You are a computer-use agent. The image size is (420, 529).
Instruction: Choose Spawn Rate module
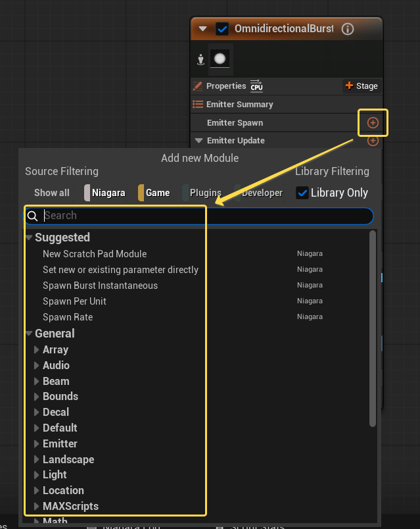point(68,317)
